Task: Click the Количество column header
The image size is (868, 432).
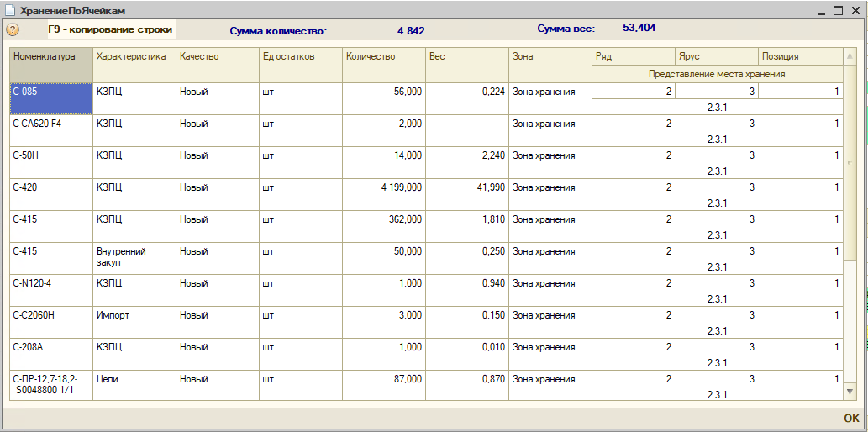Action: point(384,66)
